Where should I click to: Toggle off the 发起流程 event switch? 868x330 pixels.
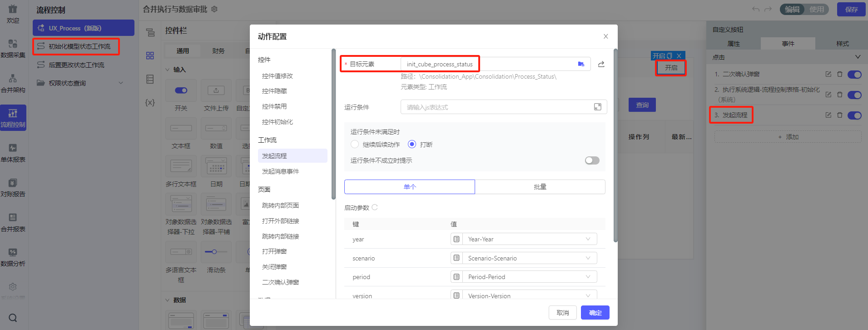click(x=854, y=115)
